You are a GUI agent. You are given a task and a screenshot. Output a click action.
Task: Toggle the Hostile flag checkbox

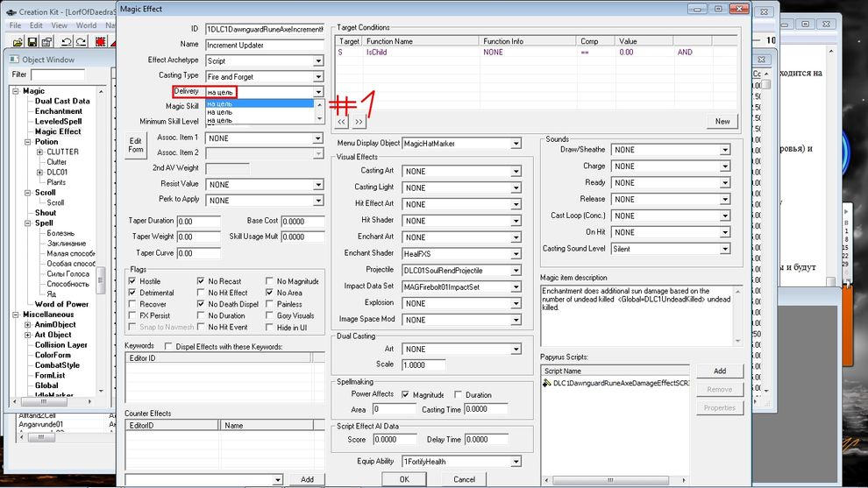click(132, 281)
